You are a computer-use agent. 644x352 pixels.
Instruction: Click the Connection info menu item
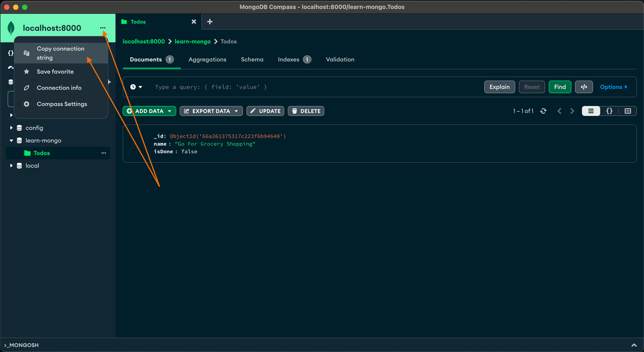tap(59, 88)
